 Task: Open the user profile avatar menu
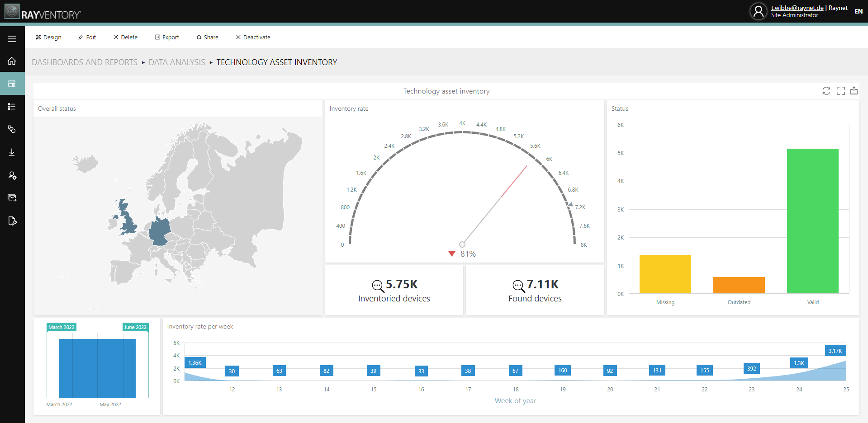point(759,11)
